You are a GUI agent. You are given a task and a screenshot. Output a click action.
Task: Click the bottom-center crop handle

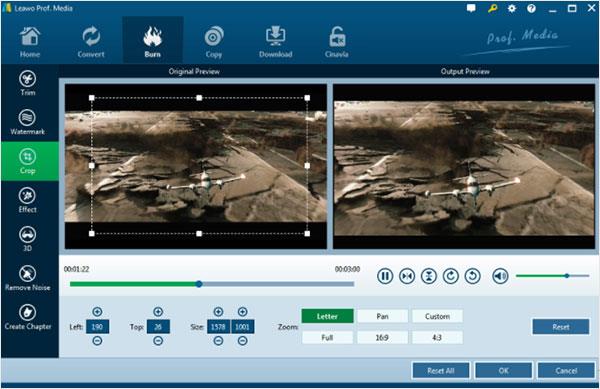(x=199, y=233)
